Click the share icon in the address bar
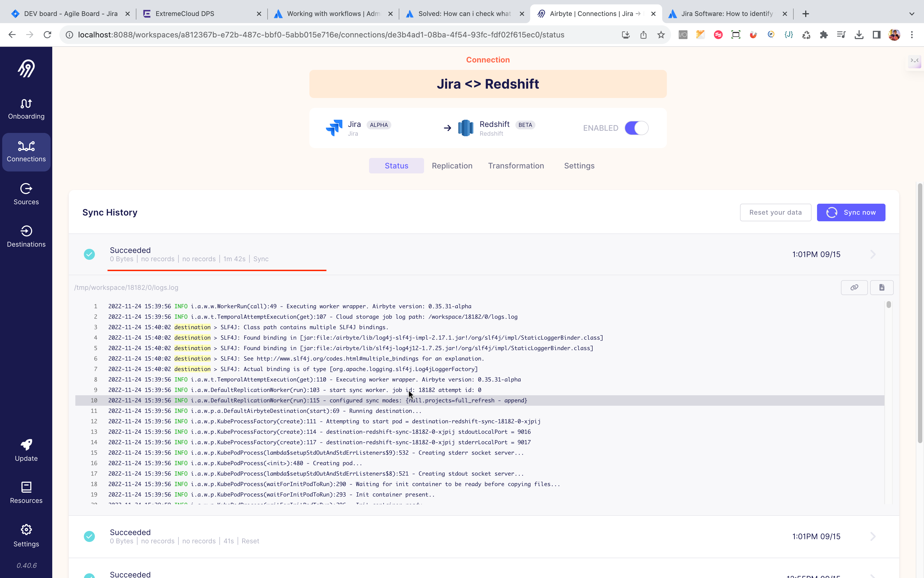Screen dimensions: 924x578 pos(643,35)
